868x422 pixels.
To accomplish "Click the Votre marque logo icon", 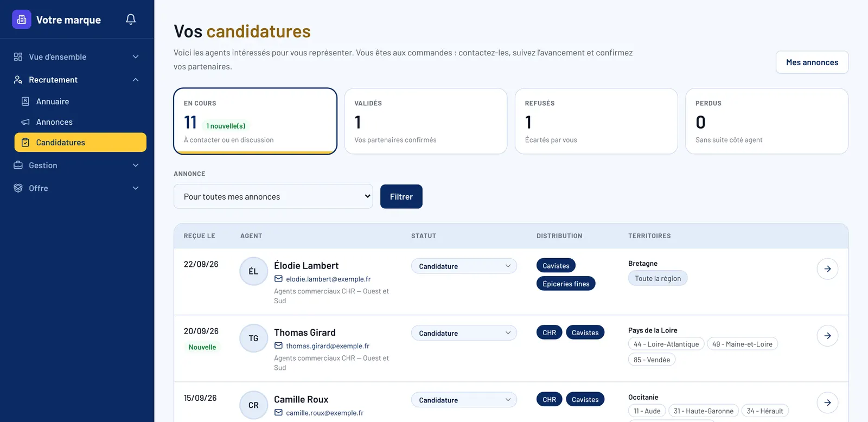I will [x=22, y=20].
